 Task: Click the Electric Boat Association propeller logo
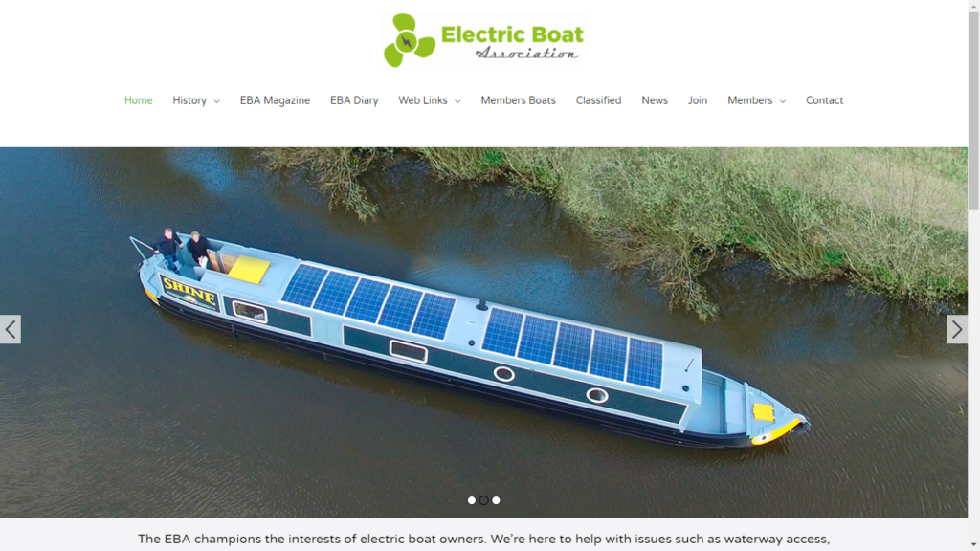(x=484, y=39)
